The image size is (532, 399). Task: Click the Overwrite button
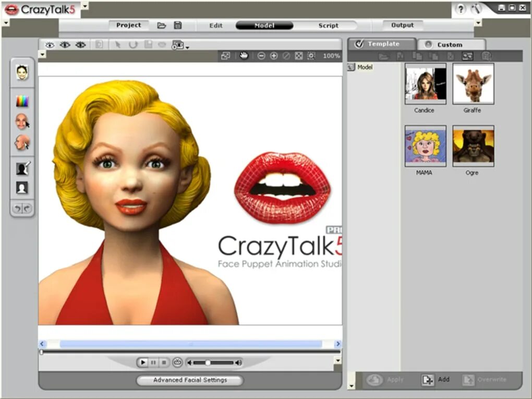485,380
